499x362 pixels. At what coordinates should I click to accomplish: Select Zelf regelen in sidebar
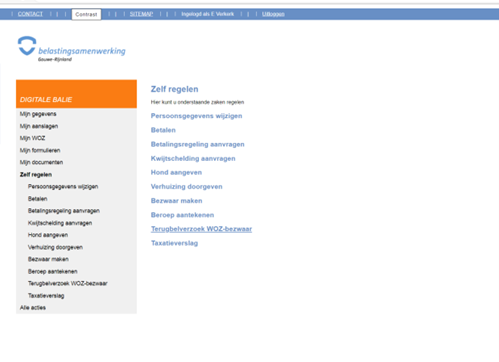(x=36, y=175)
